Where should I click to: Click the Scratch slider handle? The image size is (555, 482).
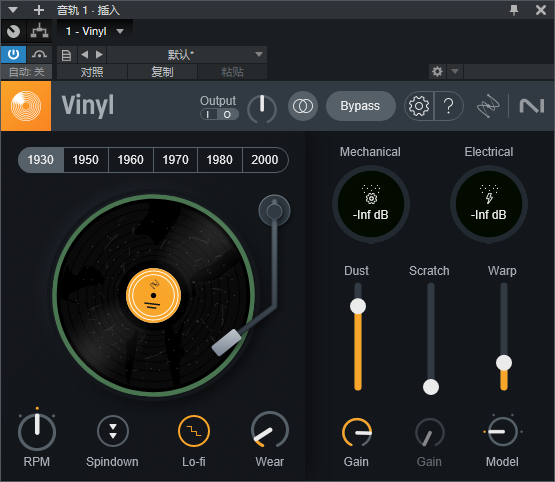(x=431, y=387)
